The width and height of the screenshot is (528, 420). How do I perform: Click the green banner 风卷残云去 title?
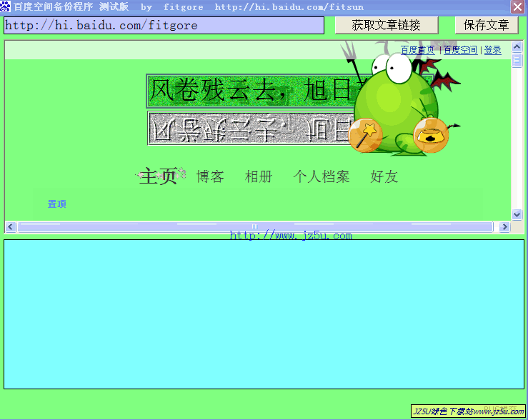tap(251, 91)
